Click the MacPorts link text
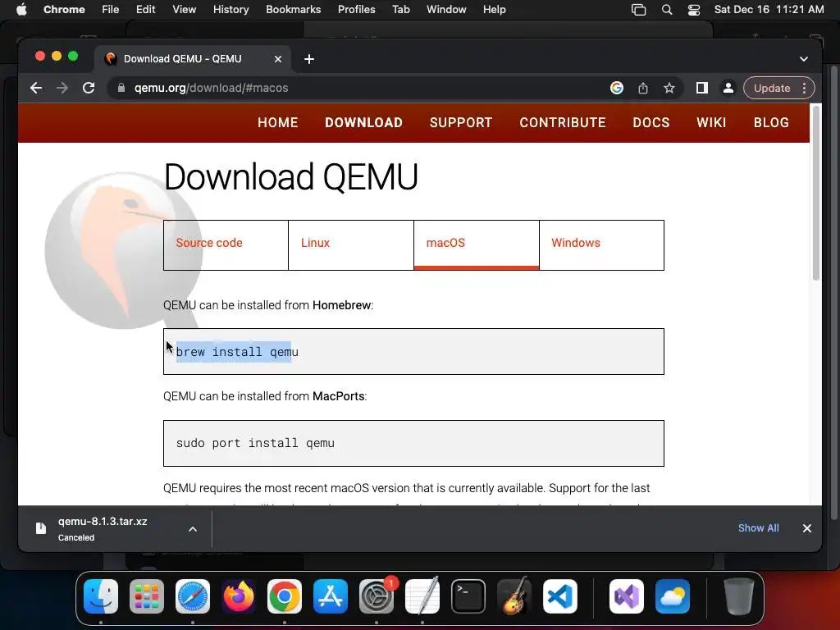This screenshot has height=630, width=840. point(338,396)
